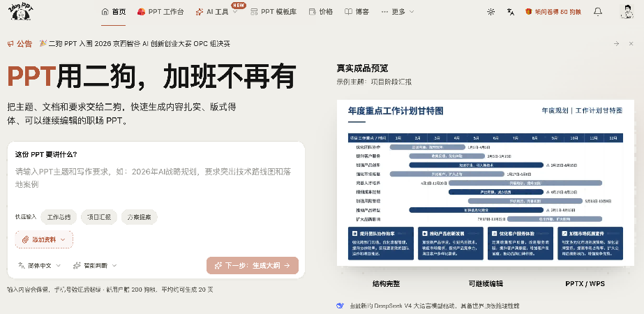Click 填问卷得 60 狗粮 gift link
Screen dimensions: 644x314
pos(553,12)
